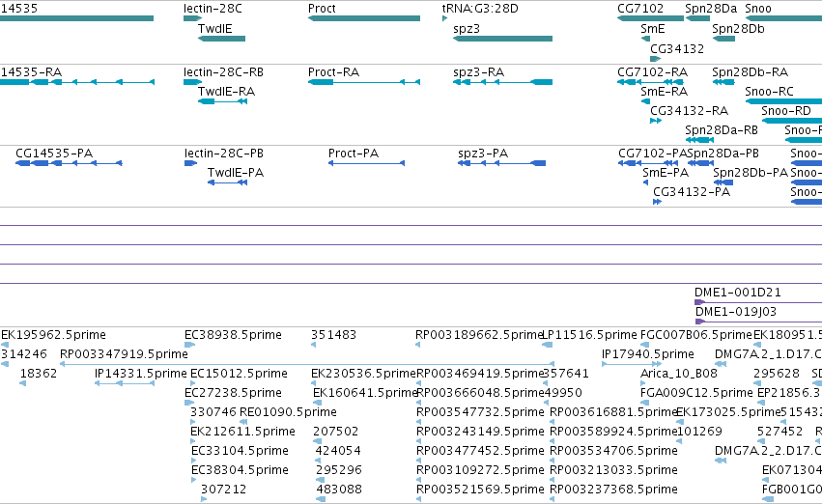
Task: Click the CG14535-PA protein label
Action: point(54,153)
